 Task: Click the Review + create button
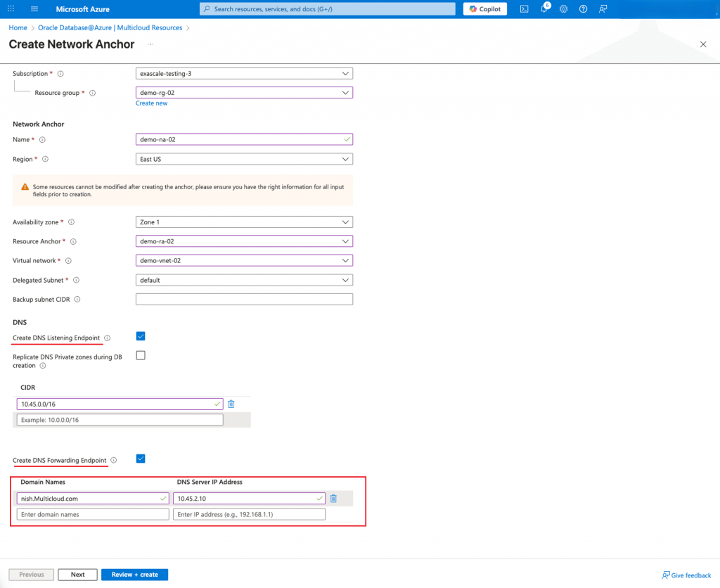(134, 575)
